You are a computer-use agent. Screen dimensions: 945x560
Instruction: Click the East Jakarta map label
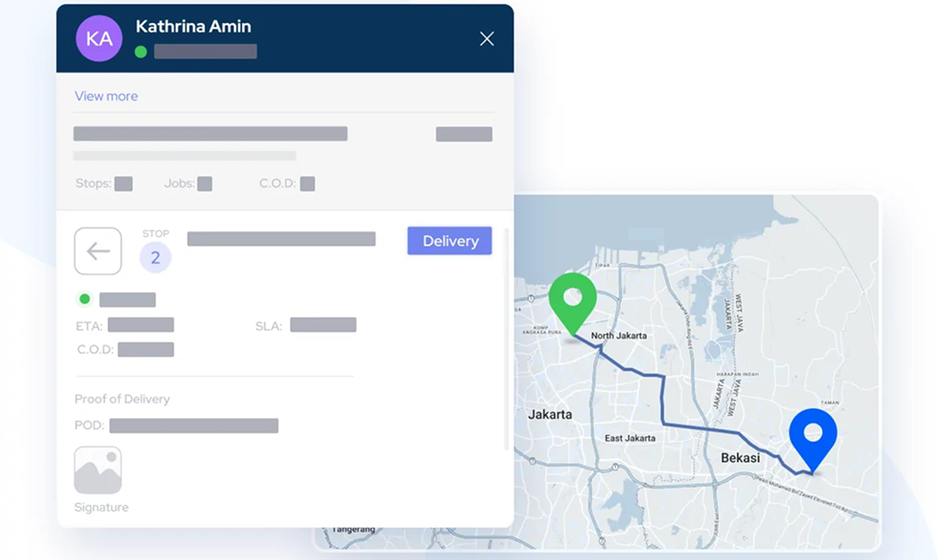coord(630,437)
